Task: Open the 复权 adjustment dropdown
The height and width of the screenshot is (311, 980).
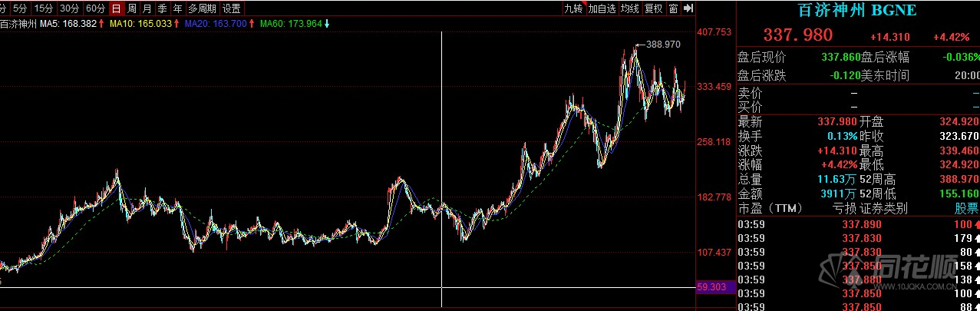Action: (653, 8)
